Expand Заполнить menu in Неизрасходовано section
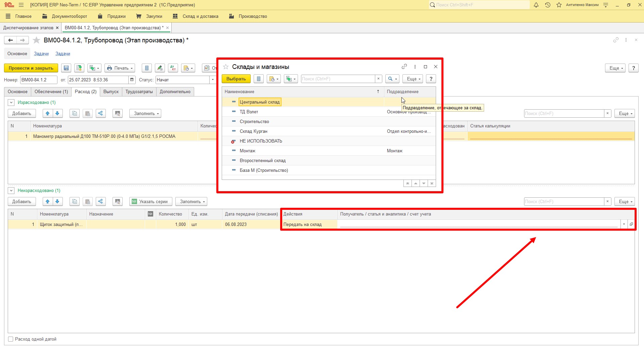644x349 pixels. coord(191,201)
